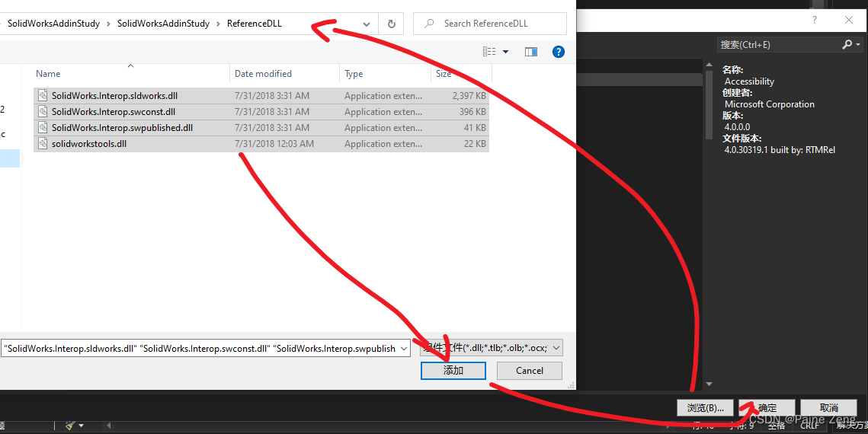Viewport: 868px width, 434px height.
Task: Go to second SolidWorksAddinStudy breadcrumb
Action: coord(163,24)
